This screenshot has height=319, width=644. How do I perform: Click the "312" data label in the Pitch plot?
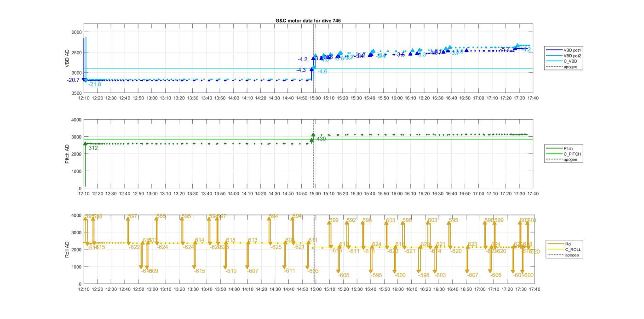(93, 148)
